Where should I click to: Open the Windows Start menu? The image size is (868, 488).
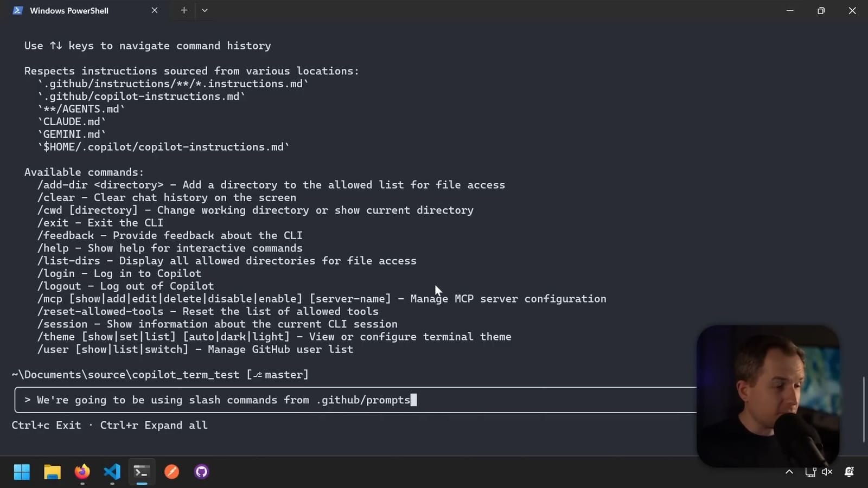point(22,472)
